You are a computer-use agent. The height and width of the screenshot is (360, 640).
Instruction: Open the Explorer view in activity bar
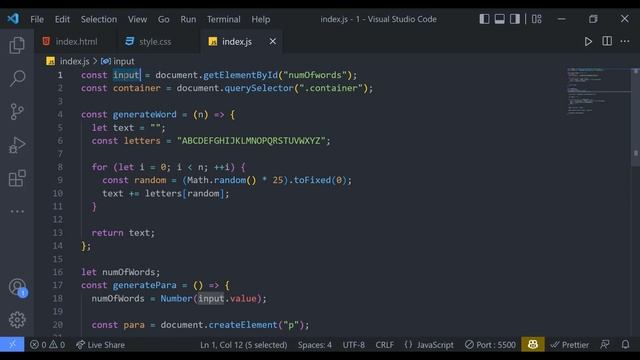point(17,45)
